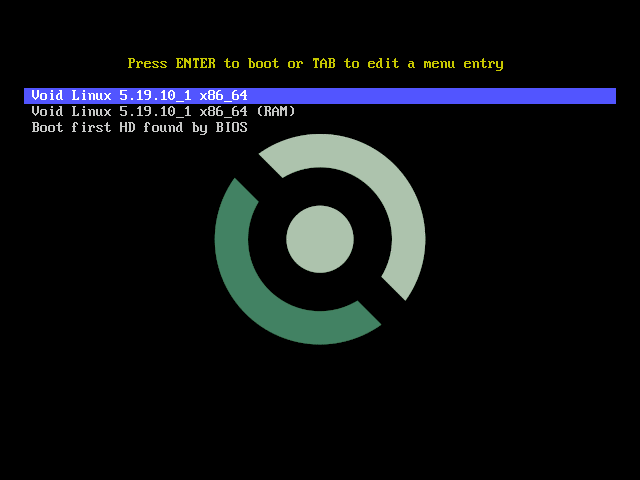Click the word TAB in the header
The width and height of the screenshot is (640, 480).
[x=323, y=64]
